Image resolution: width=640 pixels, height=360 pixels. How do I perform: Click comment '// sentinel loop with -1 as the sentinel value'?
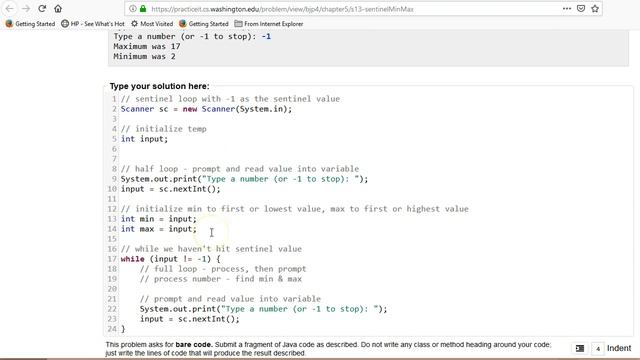230,99
